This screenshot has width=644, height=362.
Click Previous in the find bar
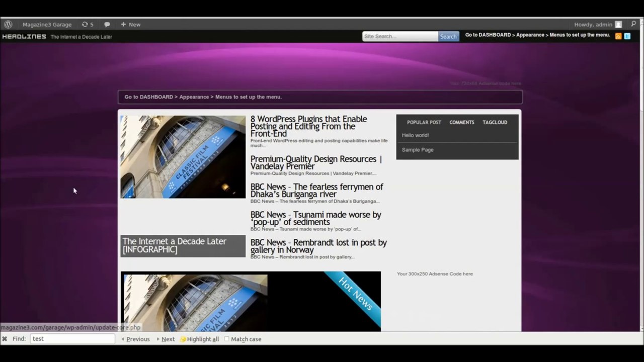pos(135,339)
